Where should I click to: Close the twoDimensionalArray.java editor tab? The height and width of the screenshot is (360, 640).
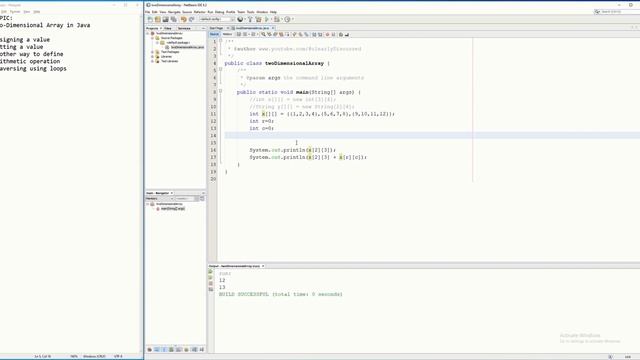273,28
